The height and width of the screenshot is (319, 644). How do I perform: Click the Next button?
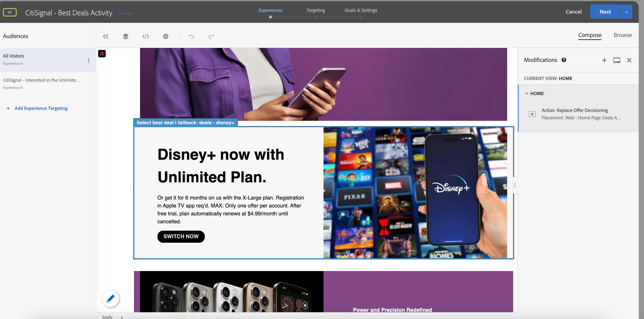605,12
